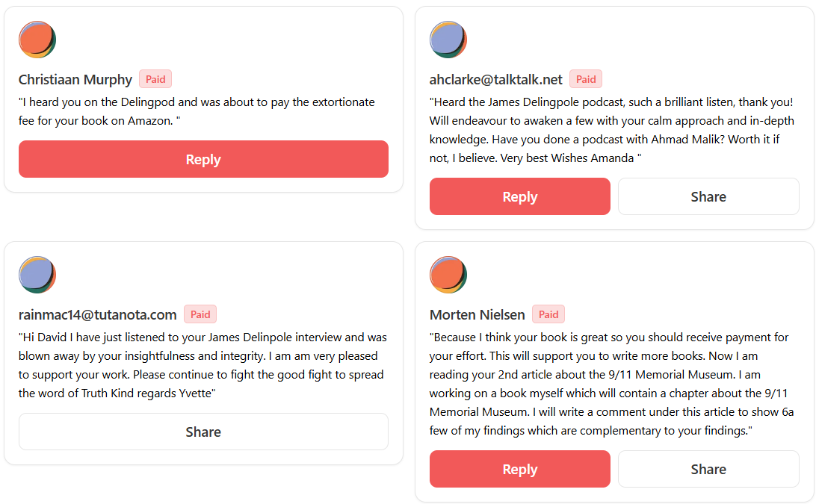This screenshot has height=504, width=816.
Task: Share ahclarke@talktalk.net's testimonial
Action: (x=708, y=196)
